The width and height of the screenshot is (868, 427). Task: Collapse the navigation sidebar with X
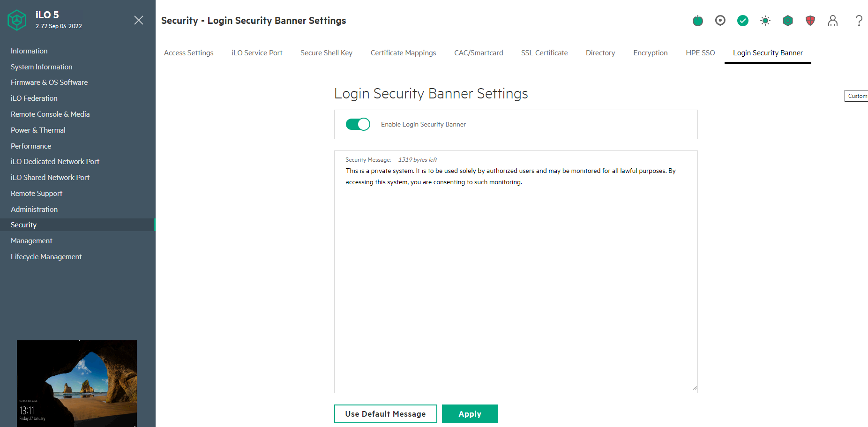click(139, 20)
